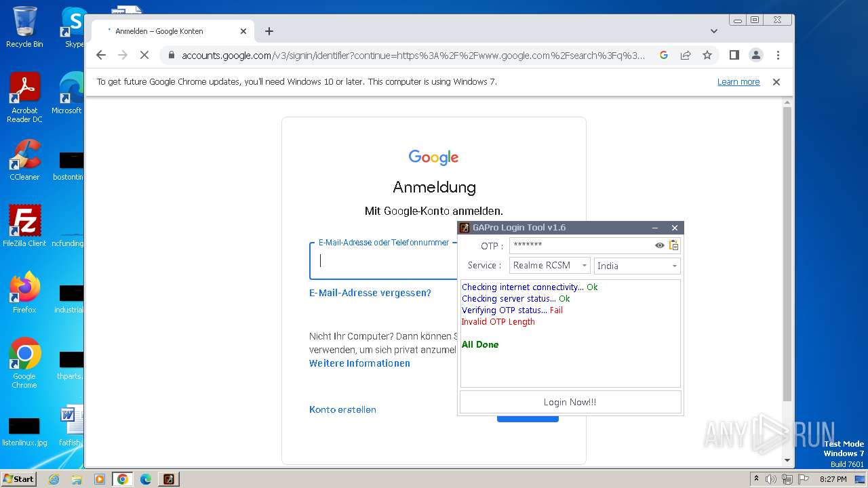This screenshot has width=868, height=488.
Task: Open File Explorer taskbar icon
Action: tap(77, 479)
